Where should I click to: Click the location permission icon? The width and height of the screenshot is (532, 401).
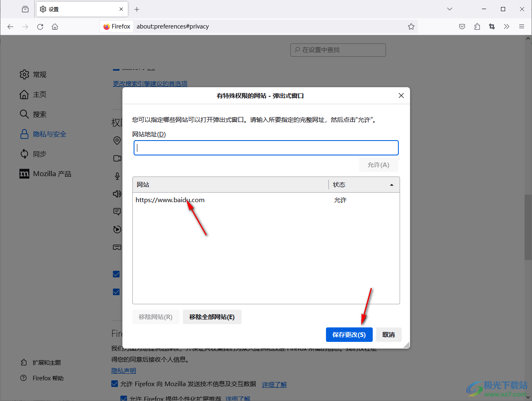[117, 141]
